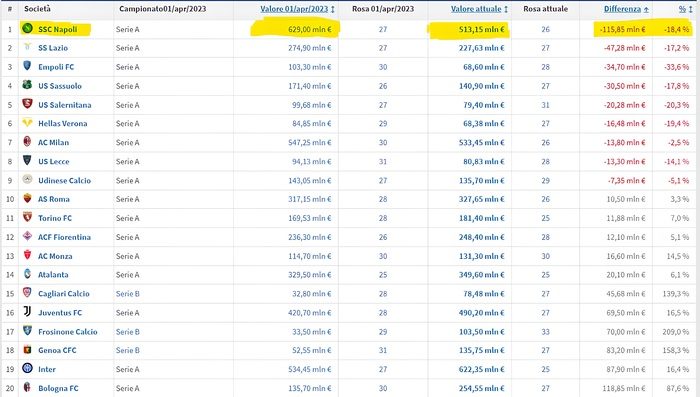
Task: Click the Juventus FC logo icon
Action: click(27, 312)
